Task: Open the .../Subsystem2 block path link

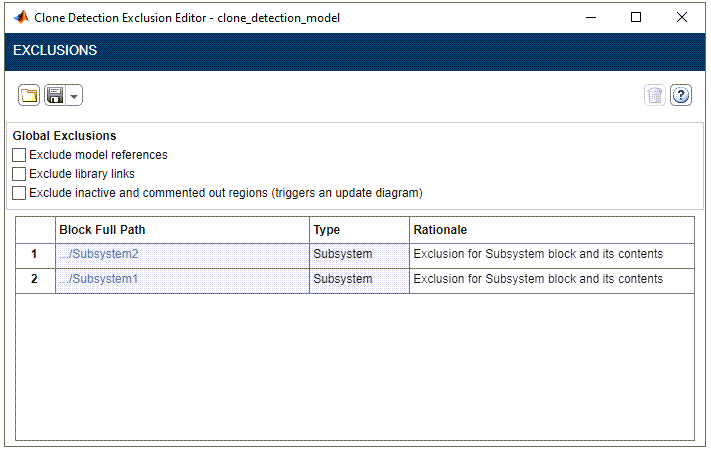Action: click(x=98, y=254)
